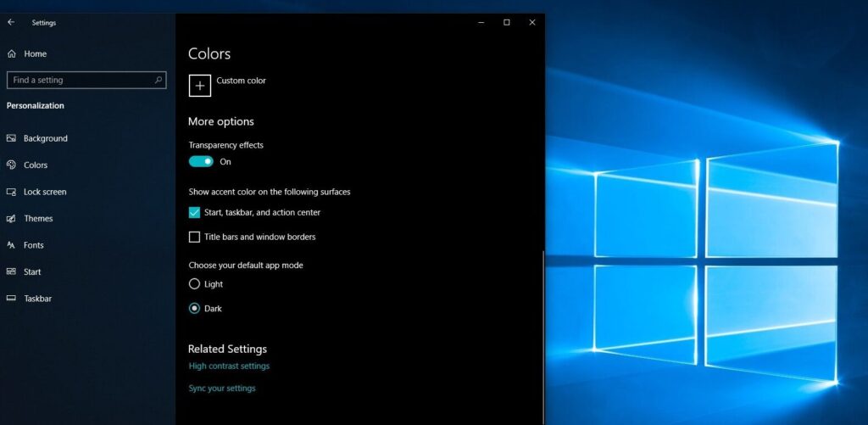The height and width of the screenshot is (425, 868).
Task: Open the Background page label
Action: coord(46,138)
